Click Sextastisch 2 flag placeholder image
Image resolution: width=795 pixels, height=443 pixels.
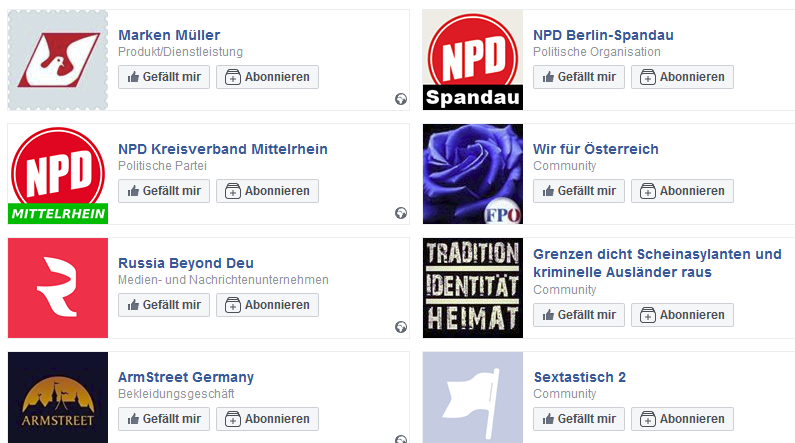click(x=473, y=398)
